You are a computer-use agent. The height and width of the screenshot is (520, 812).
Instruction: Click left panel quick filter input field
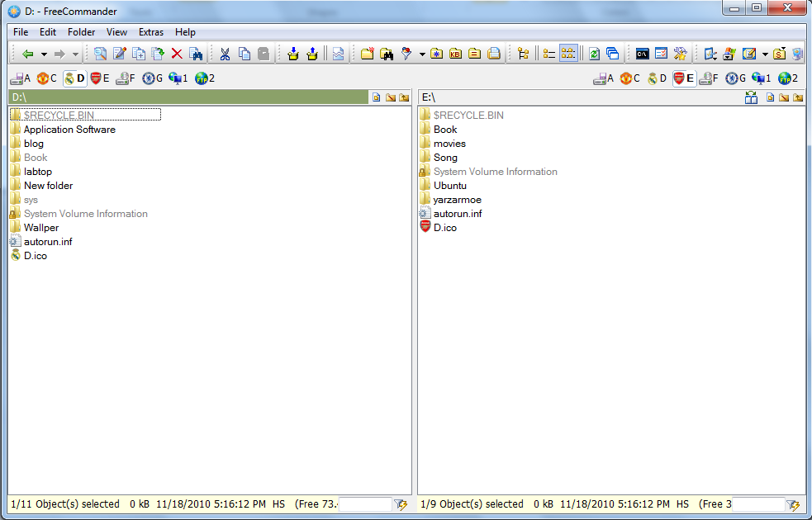click(x=365, y=504)
